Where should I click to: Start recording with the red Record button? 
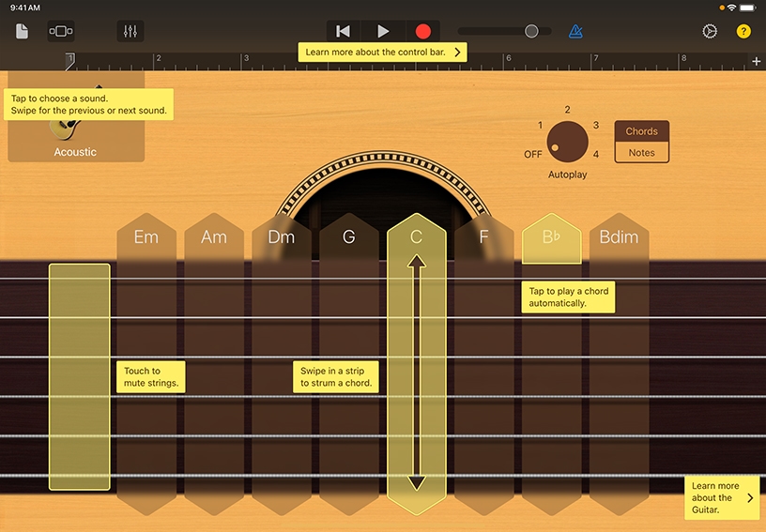(x=422, y=31)
